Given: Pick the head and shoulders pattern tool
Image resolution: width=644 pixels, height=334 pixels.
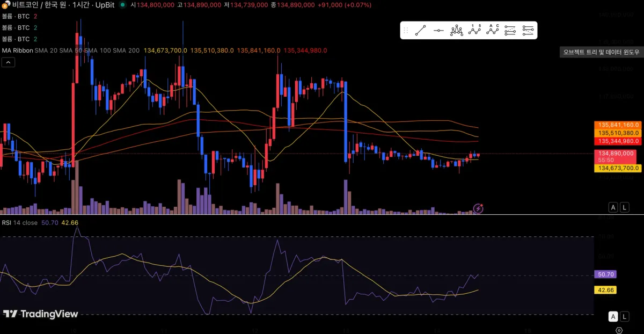Looking at the screenshot, I should pyautogui.click(x=457, y=31).
